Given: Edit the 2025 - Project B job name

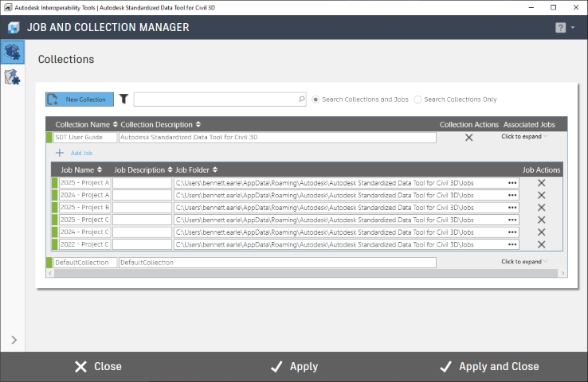Looking at the screenshot, I should pos(84,208).
